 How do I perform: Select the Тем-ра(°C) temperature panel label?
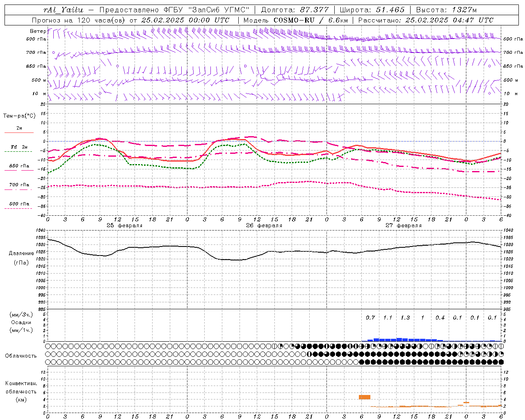[x=19, y=116]
